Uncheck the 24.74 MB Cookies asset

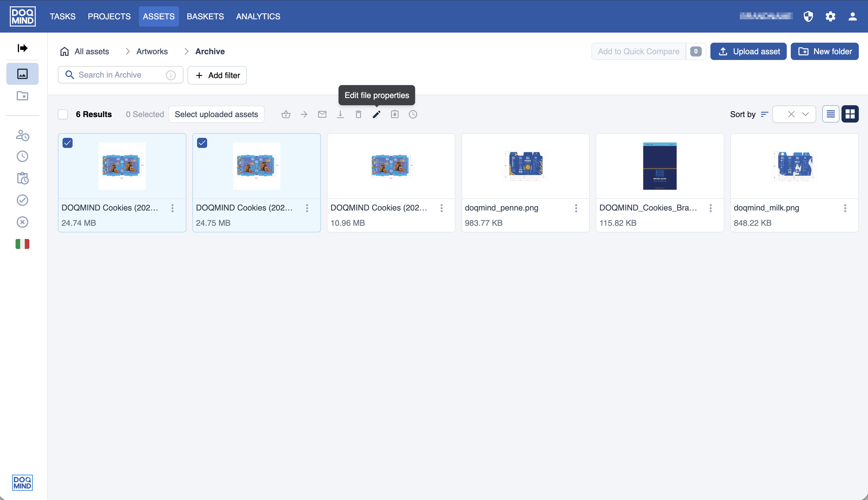(68, 143)
